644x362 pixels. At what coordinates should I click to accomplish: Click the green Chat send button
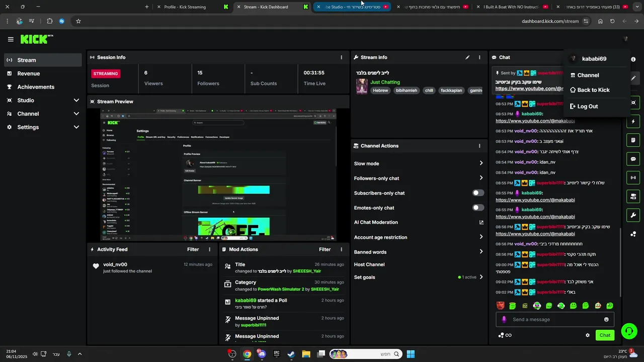pyautogui.click(x=605, y=335)
